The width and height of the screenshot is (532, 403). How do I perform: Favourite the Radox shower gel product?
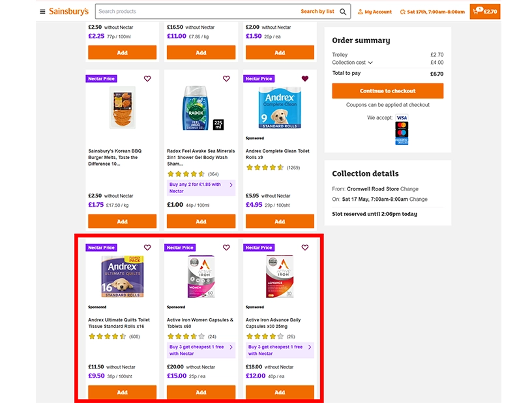(226, 78)
